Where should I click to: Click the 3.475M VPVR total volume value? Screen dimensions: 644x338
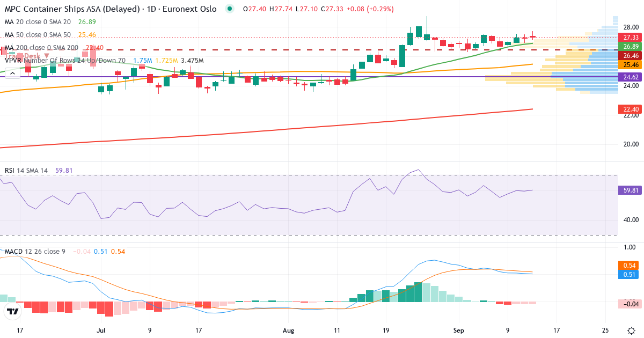(192, 61)
